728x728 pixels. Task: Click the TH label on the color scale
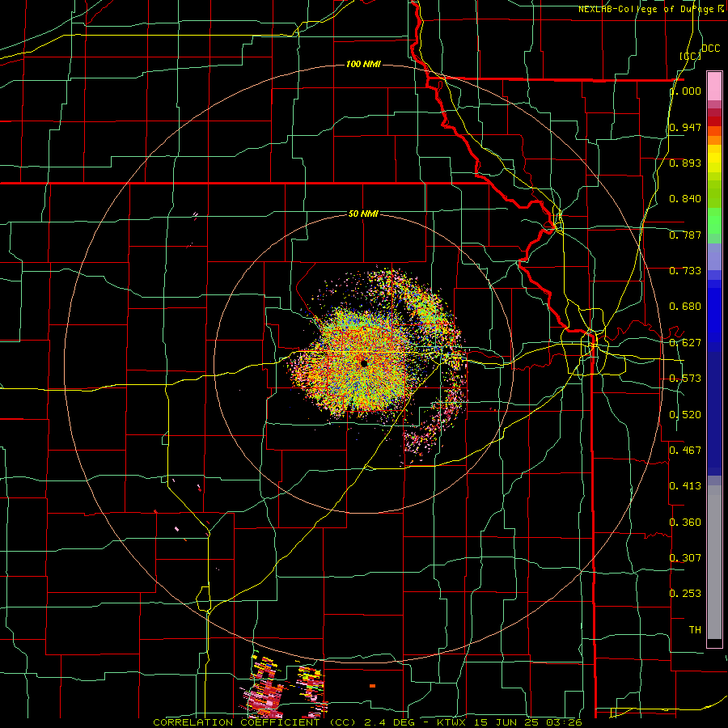[x=695, y=629]
